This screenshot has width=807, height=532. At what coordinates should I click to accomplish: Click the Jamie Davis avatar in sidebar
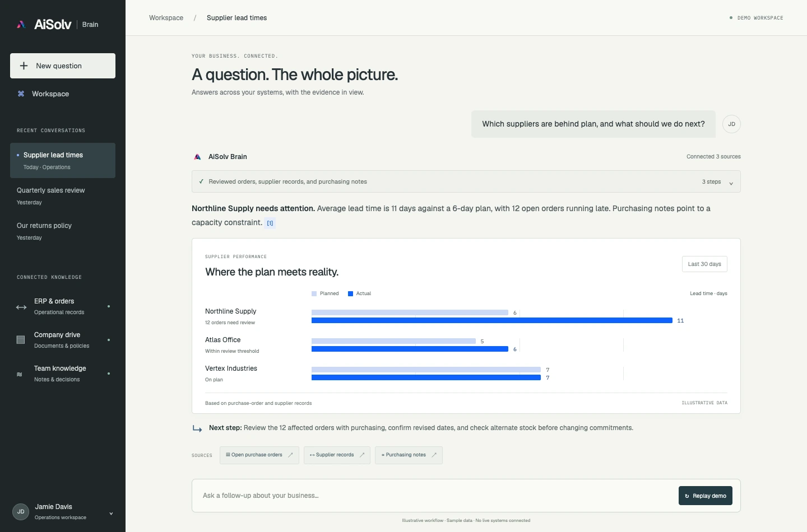click(21, 511)
